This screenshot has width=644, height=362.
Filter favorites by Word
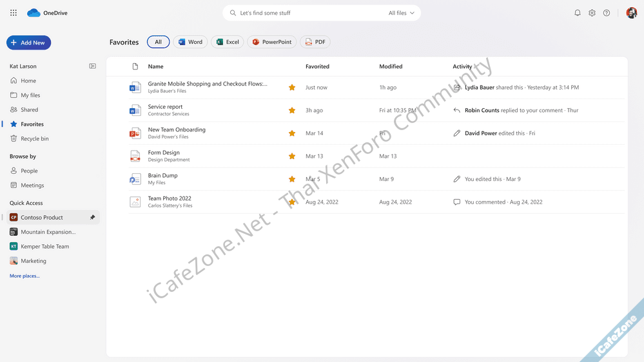pos(190,42)
